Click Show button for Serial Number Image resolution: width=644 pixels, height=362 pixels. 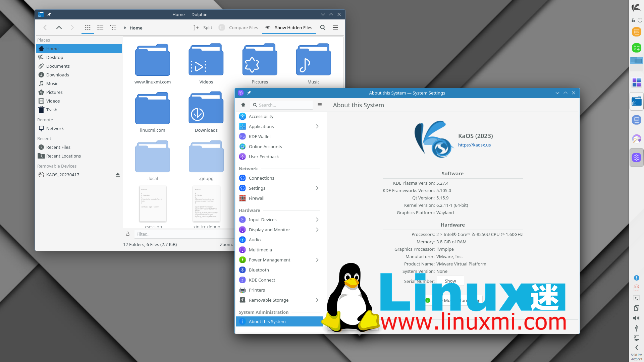(450, 281)
